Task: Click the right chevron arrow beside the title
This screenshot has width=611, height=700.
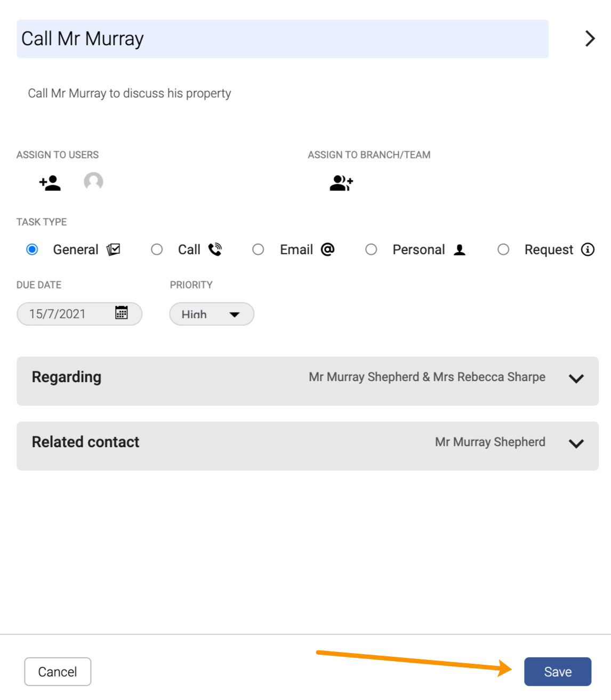Action: (590, 38)
